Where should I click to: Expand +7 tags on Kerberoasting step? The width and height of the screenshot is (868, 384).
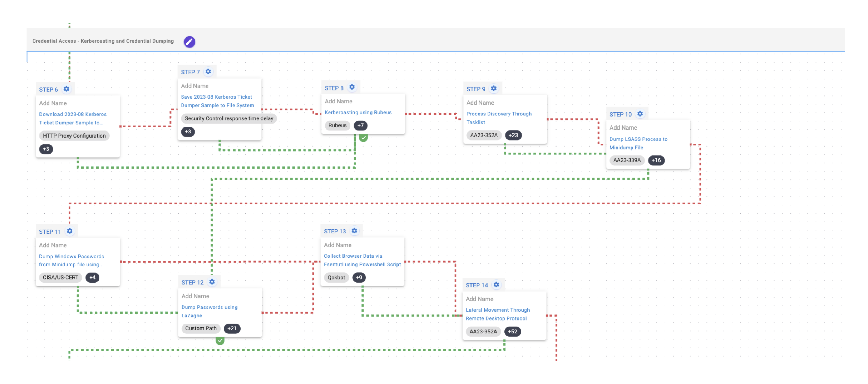pyautogui.click(x=361, y=125)
